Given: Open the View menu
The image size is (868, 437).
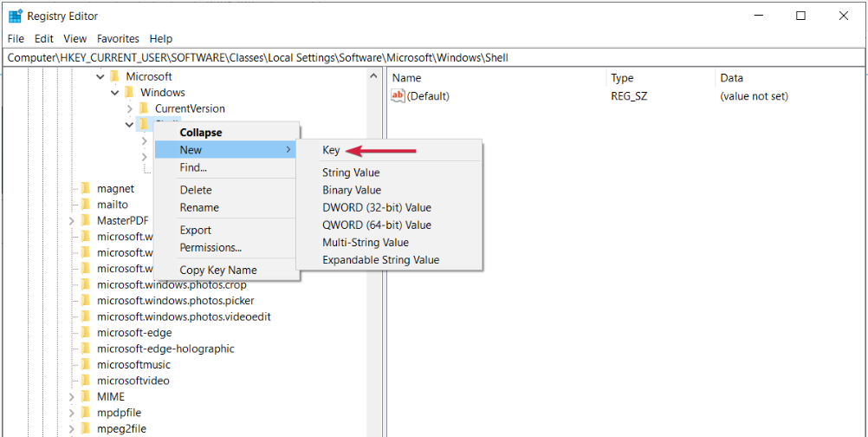Looking at the screenshot, I should pos(75,39).
